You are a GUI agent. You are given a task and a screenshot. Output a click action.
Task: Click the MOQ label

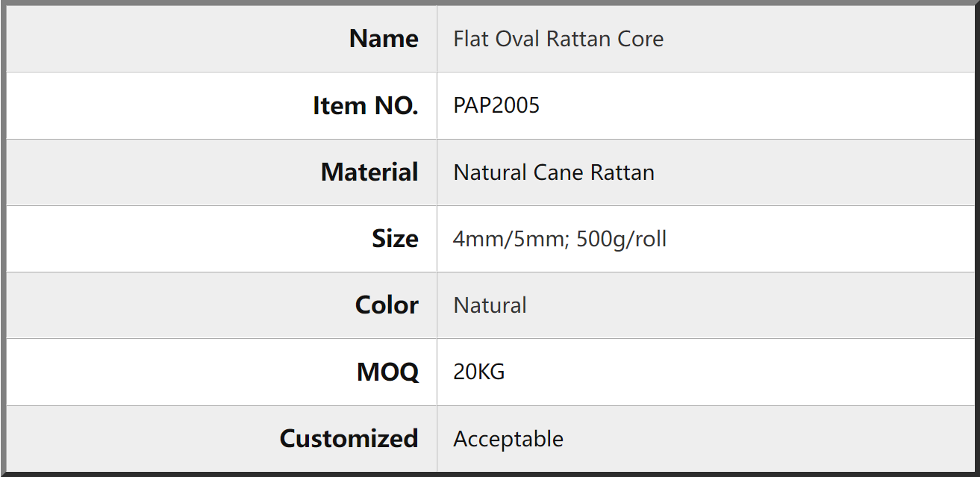click(x=388, y=372)
